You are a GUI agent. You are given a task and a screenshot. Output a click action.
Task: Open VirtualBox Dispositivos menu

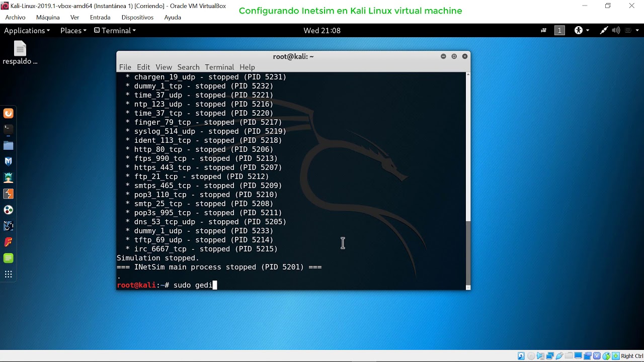click(x=137, y=17)
